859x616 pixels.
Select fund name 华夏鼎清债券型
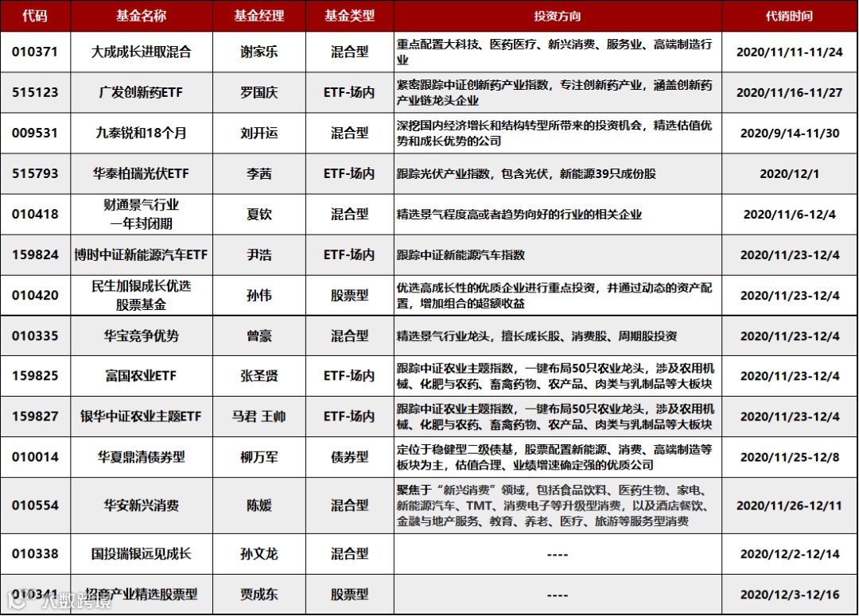point(142,457)
